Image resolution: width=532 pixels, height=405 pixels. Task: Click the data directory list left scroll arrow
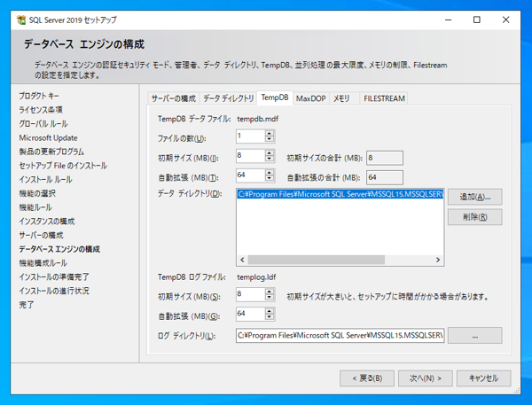pos(242,260)
